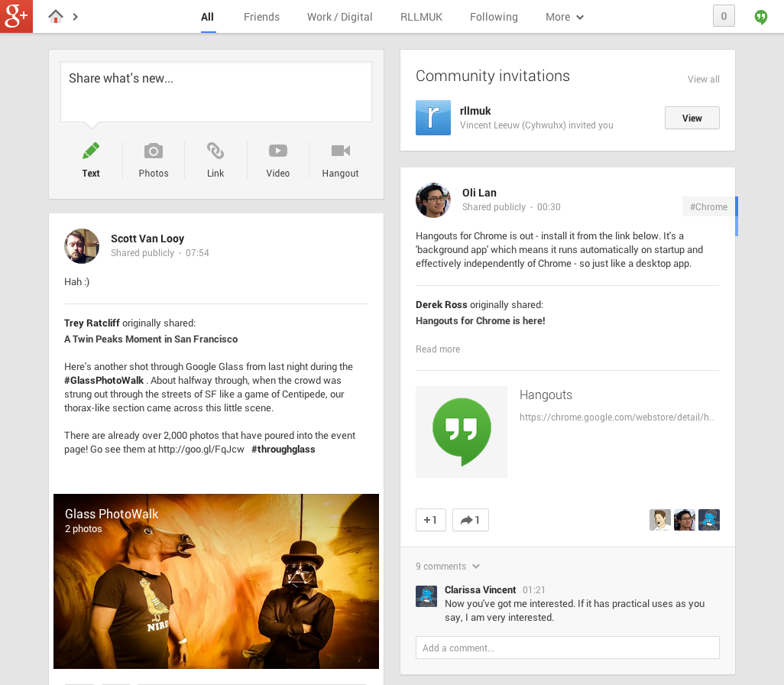Screen dimensions: 784x685
Task: Start a Hangout via camcorder icon
Action: click(x=341, y=160)
